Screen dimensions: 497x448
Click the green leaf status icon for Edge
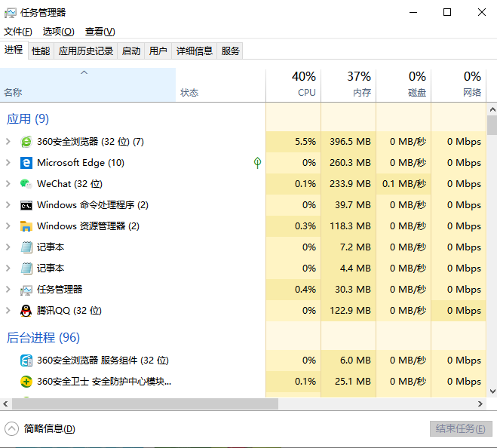[257, 163]
